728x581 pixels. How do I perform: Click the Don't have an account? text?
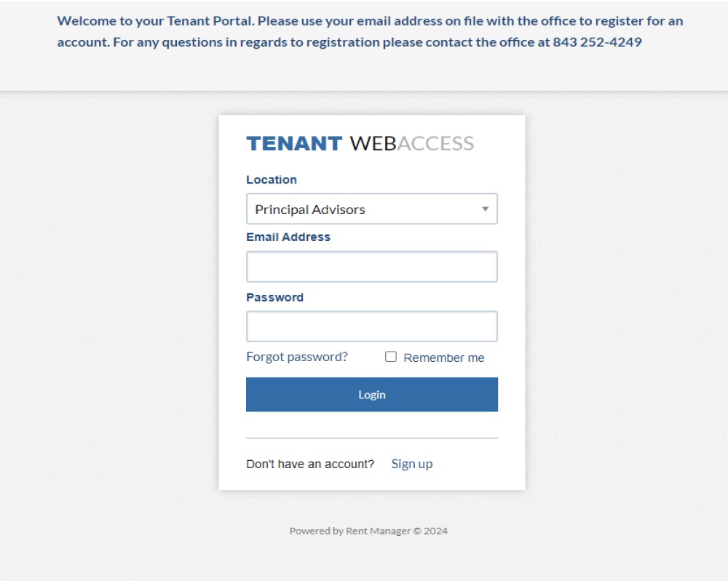pos(310,464)
